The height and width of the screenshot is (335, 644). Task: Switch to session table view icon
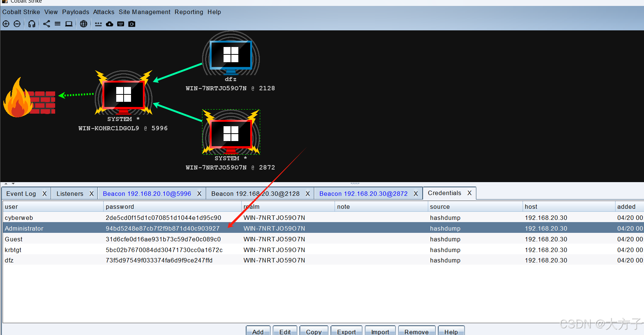point(58,24)
